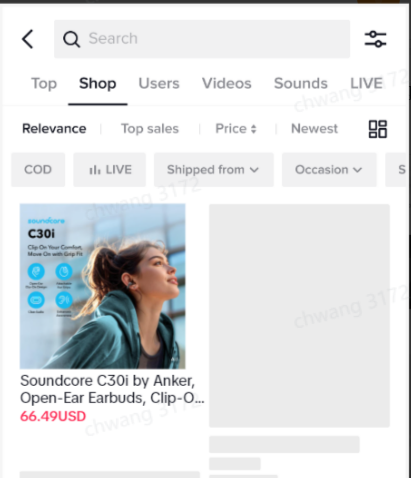Open the Sounds tab
The width and height of the screenshot is (411, 478).
(x=301, y=83)
